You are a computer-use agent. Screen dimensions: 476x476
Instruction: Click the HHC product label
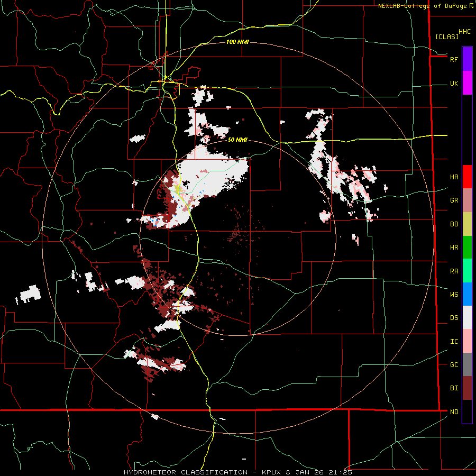(464, 32)
